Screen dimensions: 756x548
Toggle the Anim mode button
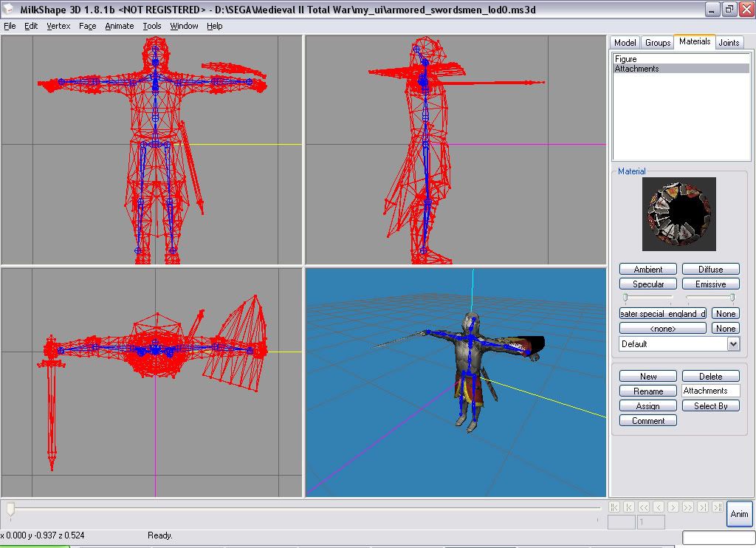point(739,514)
